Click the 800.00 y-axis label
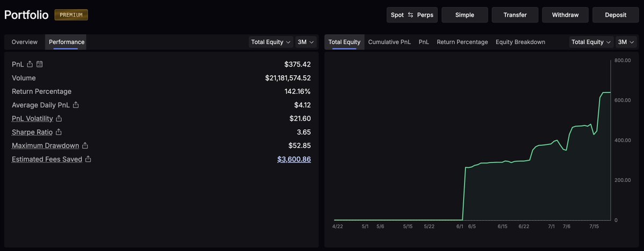 tap(623, 61)
